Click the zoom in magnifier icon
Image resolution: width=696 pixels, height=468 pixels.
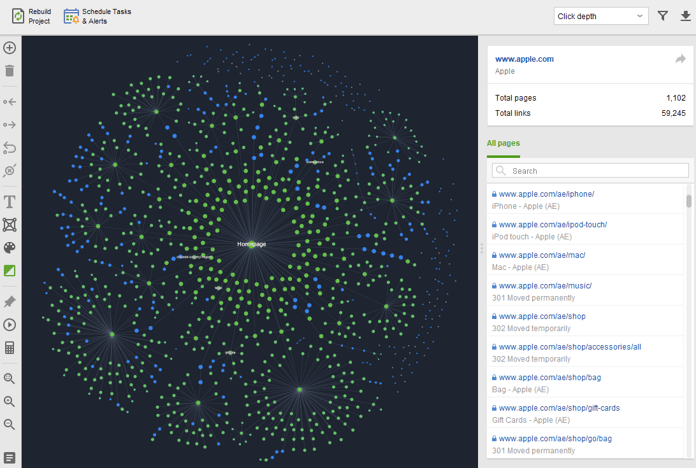9,402
